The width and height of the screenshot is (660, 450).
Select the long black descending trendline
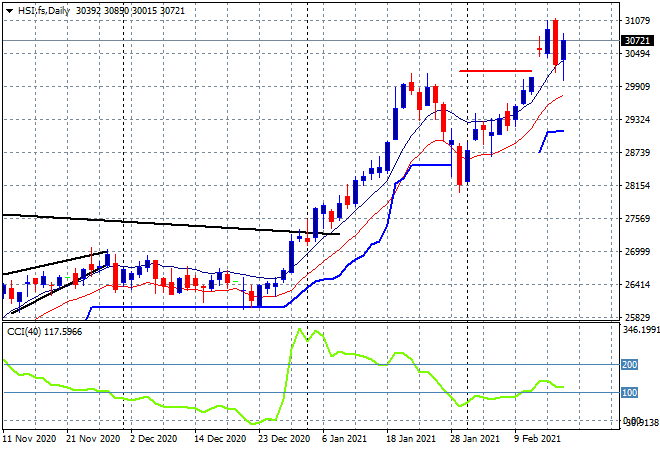pos(171,224)
